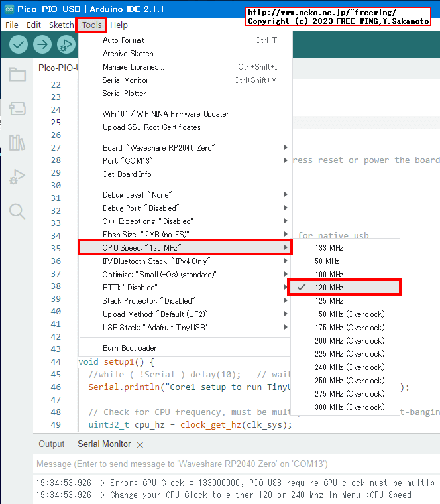Open the Search magnifier sidebar icon
The height and width of the screenshot is (504, 440).
[x=17, y=212]
